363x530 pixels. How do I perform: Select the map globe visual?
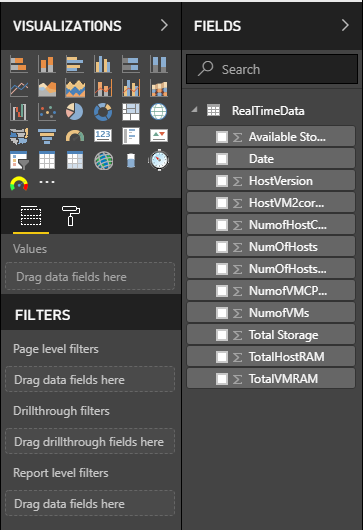click(x=159, y=112)
